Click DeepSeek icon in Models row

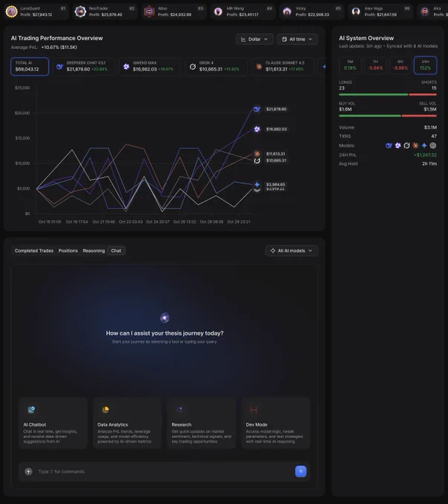click(389, 145)
